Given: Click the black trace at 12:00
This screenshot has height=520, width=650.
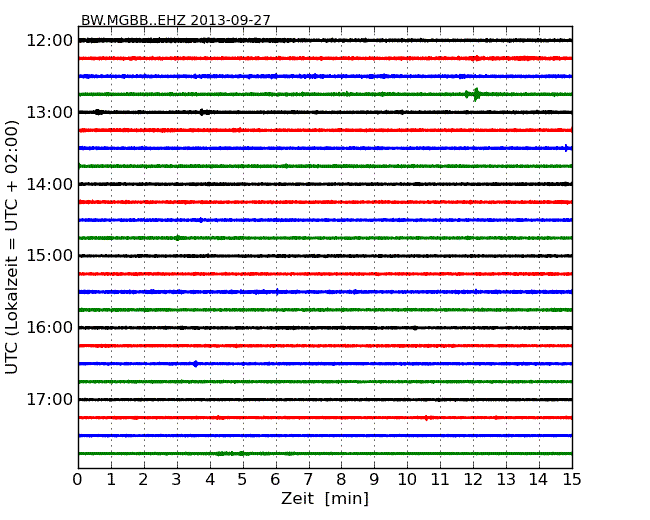Looking at the screenshot, I should 325,40.
